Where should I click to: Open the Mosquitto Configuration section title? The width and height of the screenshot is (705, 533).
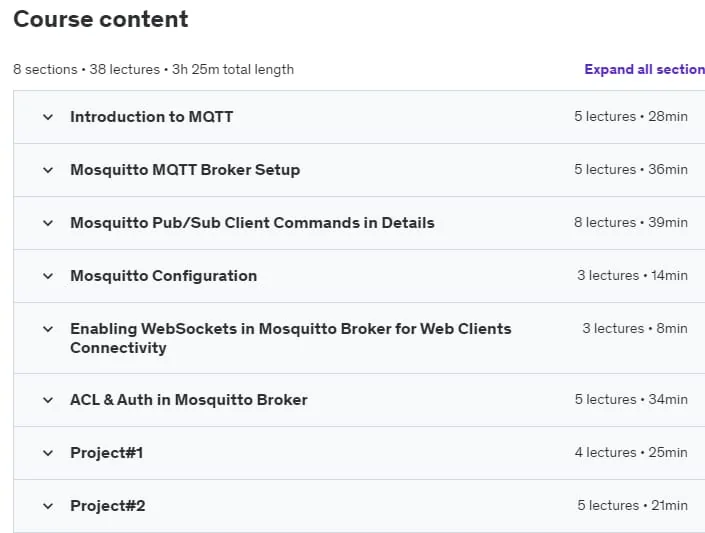[164, 276]
